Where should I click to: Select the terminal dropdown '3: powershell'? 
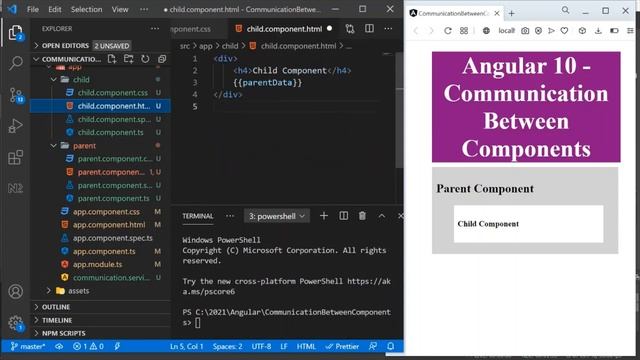[277, 216]
